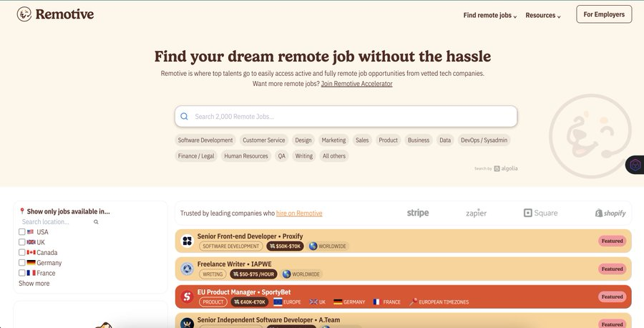Filter by Finance / Legal category
Viewport: 644px width, 328px height.
pos(196,156)
